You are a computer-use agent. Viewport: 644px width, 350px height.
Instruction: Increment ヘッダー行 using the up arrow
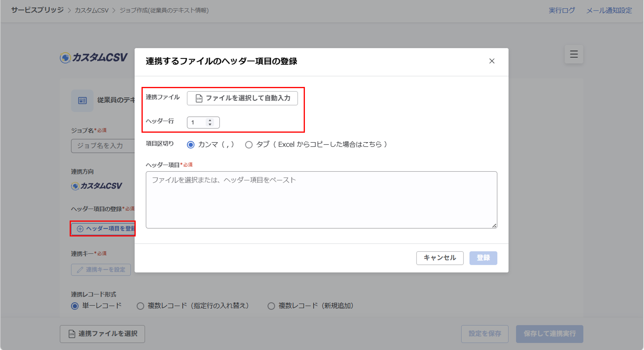[210, 121]
